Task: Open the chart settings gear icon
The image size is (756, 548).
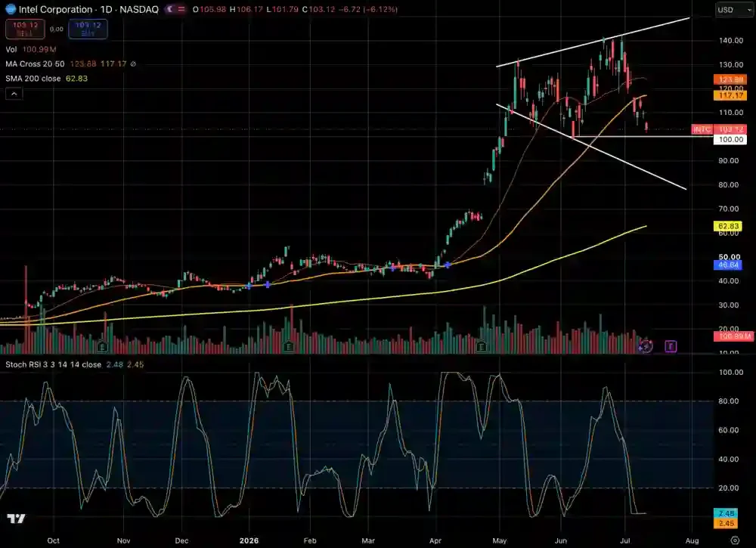Action: click(734, 540)
